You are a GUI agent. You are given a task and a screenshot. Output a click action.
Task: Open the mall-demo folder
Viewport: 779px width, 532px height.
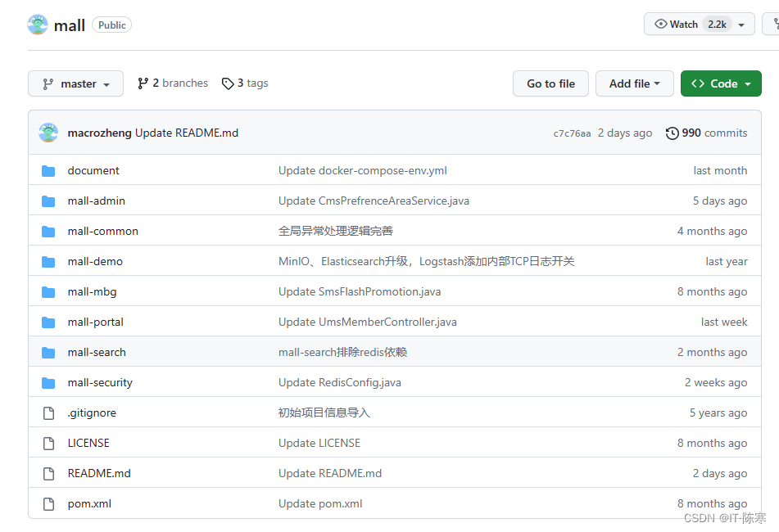coord(95,261)
